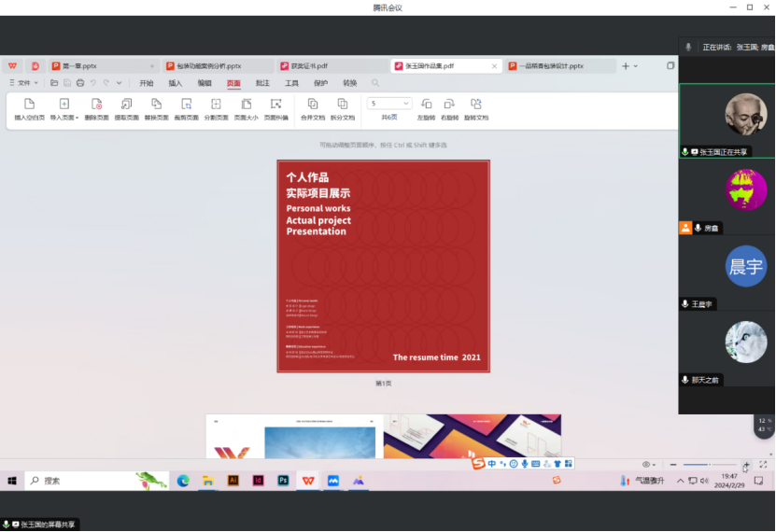Open the 批注 (Comment) ribbon tab

(x=262, y=83)
